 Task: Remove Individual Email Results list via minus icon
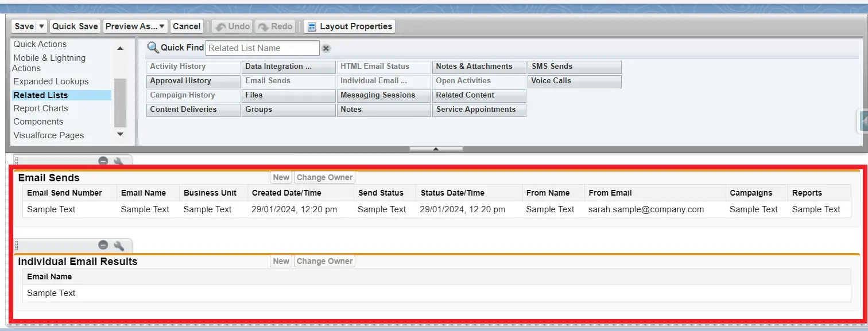pos(103,246)
